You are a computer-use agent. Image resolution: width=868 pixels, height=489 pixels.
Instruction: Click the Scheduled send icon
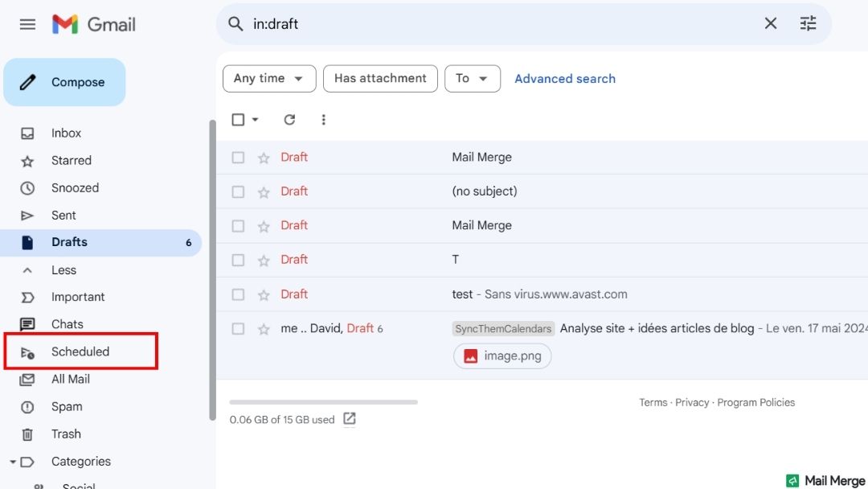pyautogui.click(x=27, y=352)
